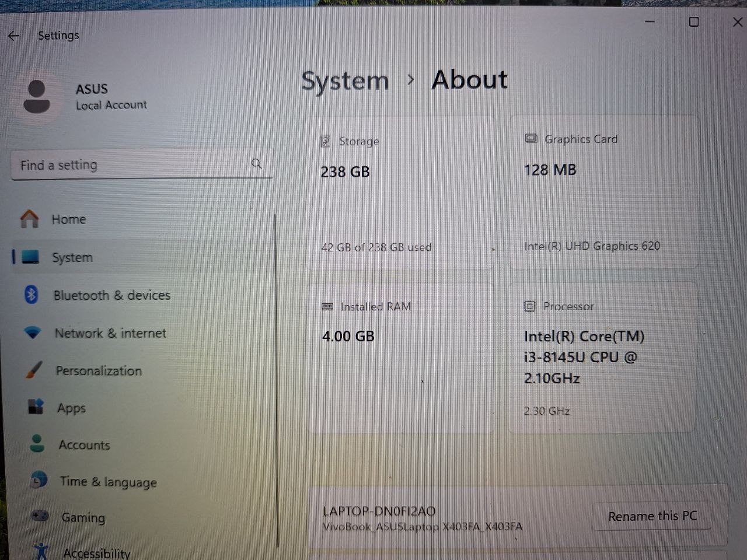Select the Accounts person icon
747x560 pixels.
[37, 444]
